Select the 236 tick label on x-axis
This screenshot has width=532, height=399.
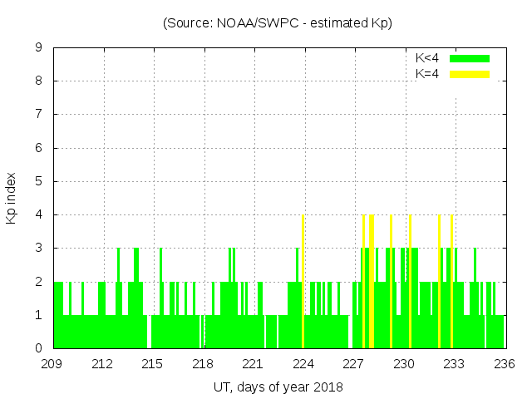click(x=505, y=363)
